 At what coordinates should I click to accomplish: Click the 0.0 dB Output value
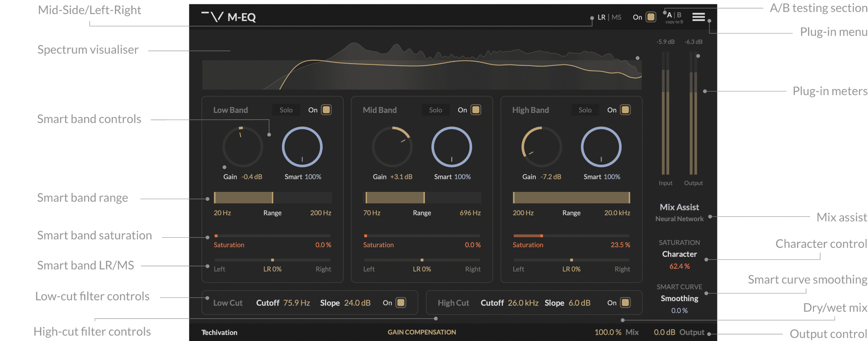(664, 332)
